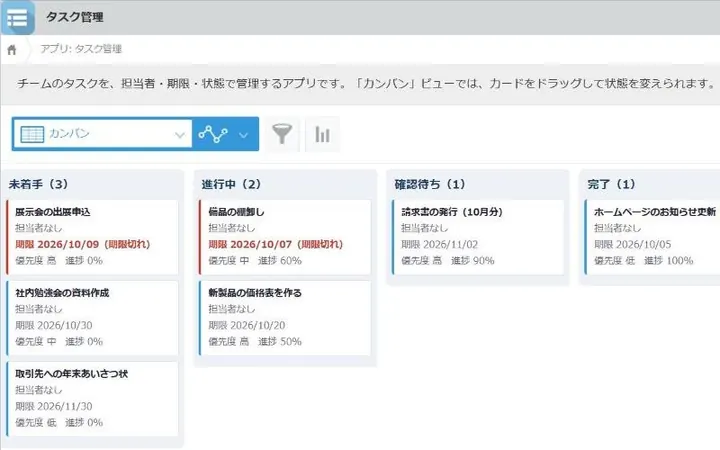The image size is (720, 450).
Task: Open the カンバン view dropdown
Action: click(102, 134)
